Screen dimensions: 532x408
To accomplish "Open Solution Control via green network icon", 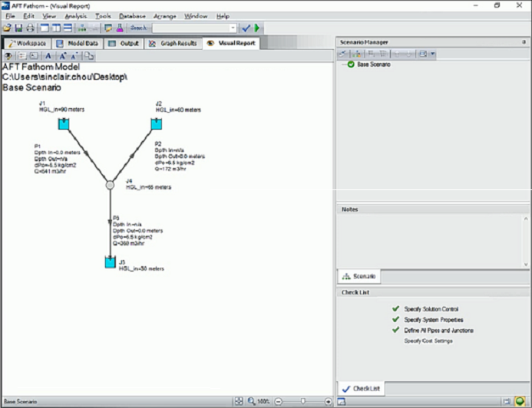I will point(82,28).
